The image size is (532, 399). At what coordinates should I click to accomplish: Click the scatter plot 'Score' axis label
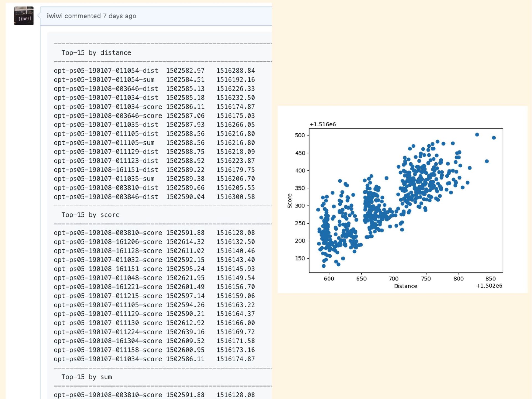290,201
